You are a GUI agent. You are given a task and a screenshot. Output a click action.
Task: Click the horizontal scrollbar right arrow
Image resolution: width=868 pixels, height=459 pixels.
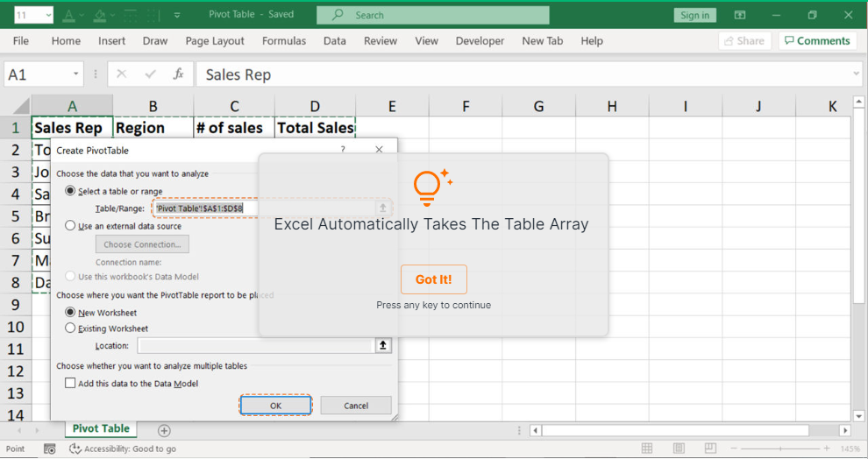click(x=844, y=430)
